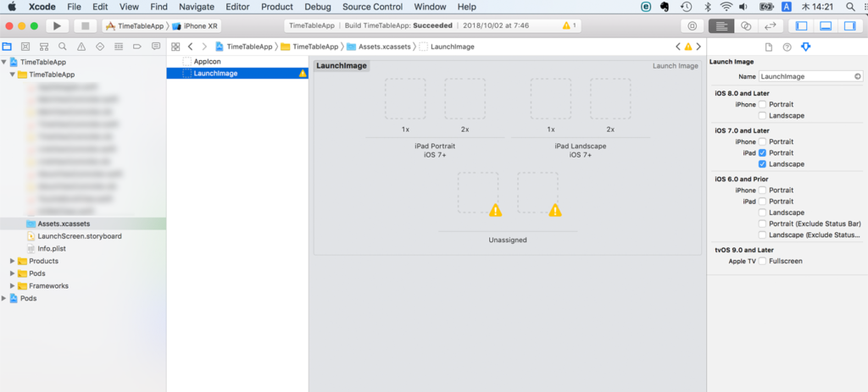This screenshot has width=868, height=392.
Task: Switch to the Version editor
Action: click(x=770, y=26)
